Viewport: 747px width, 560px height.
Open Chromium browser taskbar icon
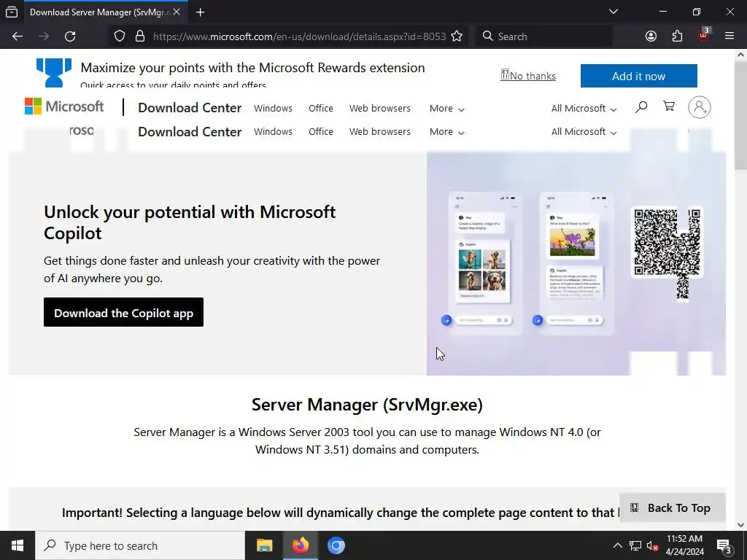336,545
